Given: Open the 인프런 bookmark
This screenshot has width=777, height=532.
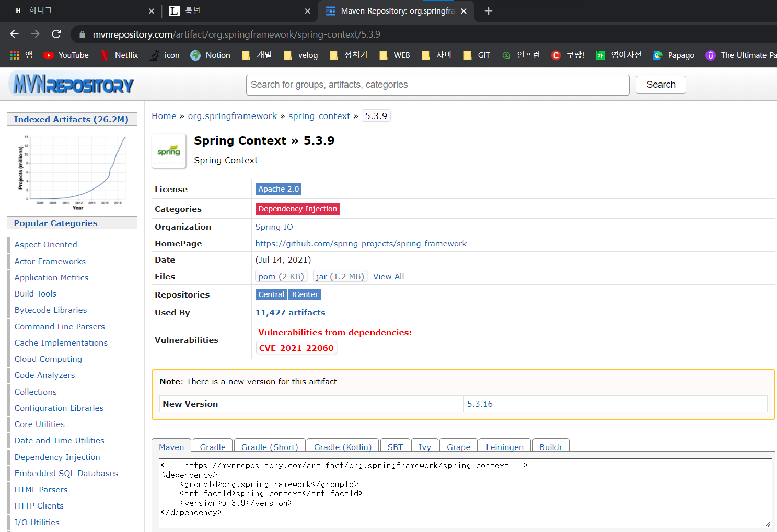Looking at the screenshot, I should tap(521, 55).
